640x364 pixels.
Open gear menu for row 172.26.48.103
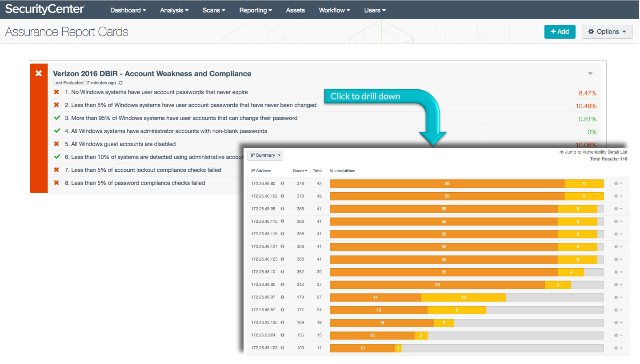coord(618,348)
